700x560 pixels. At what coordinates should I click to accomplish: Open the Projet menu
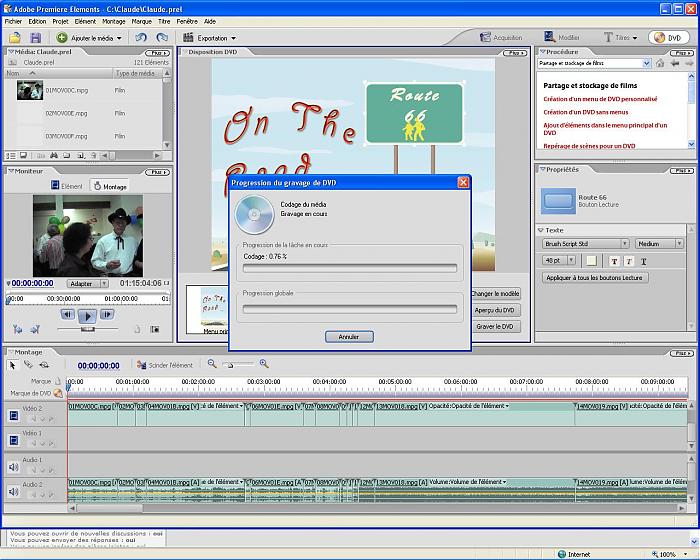[x=60, y=21]
